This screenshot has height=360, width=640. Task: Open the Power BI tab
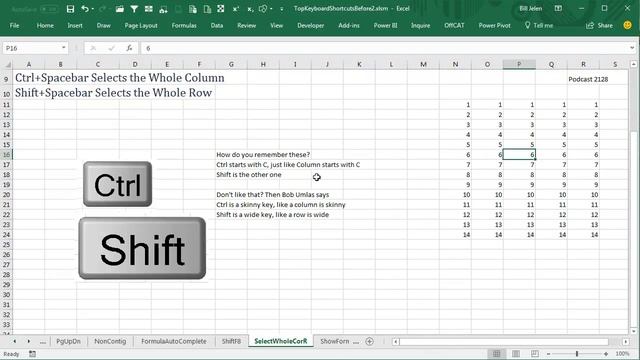click(x=385, y=25)
